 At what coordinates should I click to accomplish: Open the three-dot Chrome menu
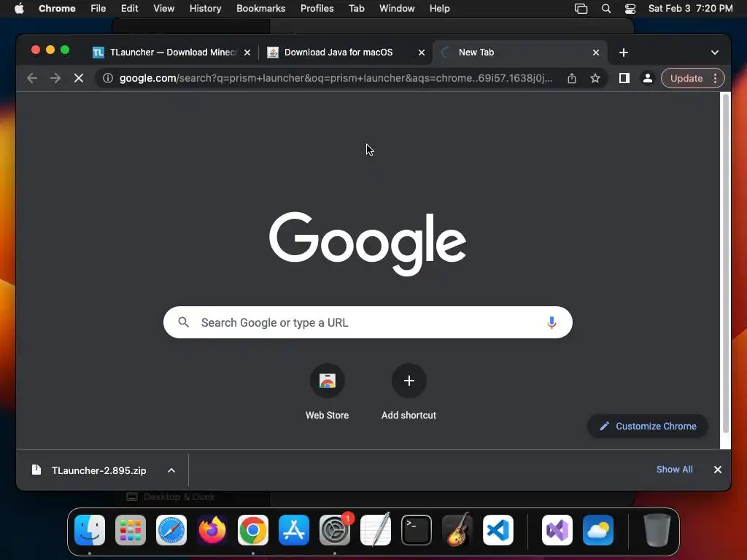[x=715, y=78]
